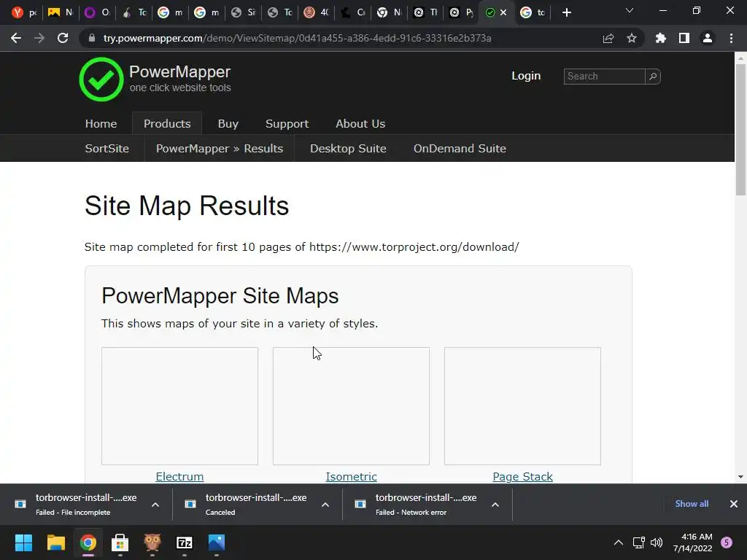
Task: Open the Windows Start menu
Action: coord(23,542)
